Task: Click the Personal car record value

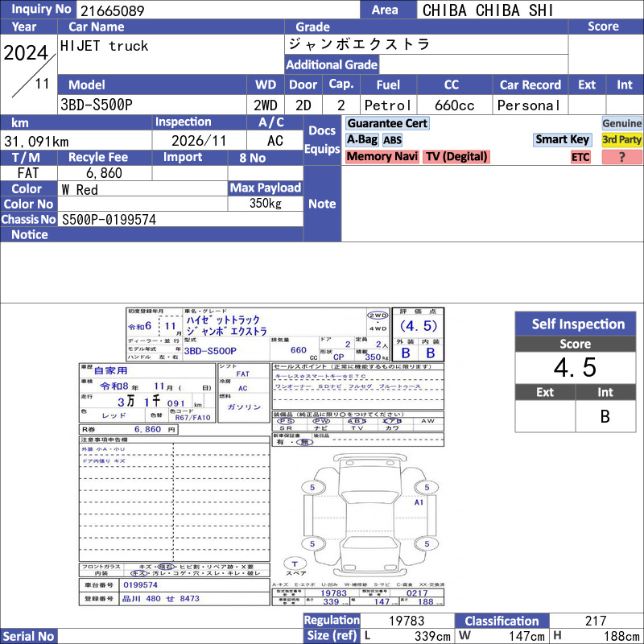Action: [529, 105]
